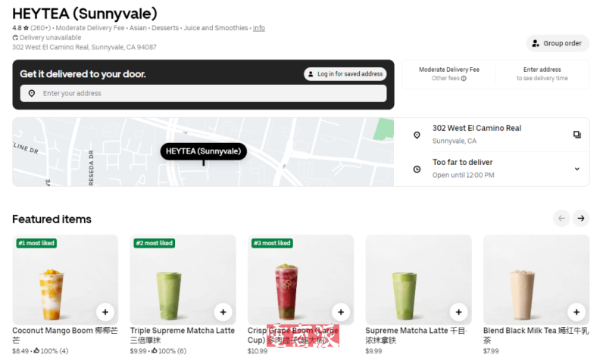Open the restaurant Info link
This screenshot has width=606, height=364.
[259, 28]
